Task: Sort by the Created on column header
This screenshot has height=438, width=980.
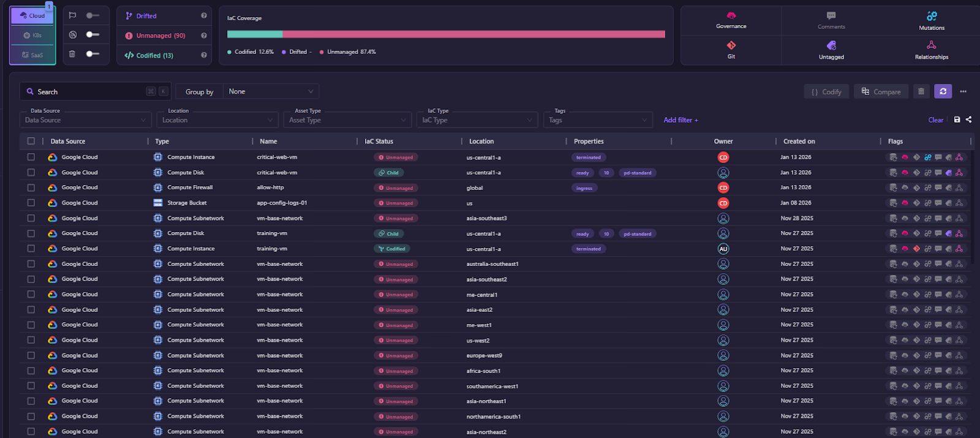Action: coord(799,141)
